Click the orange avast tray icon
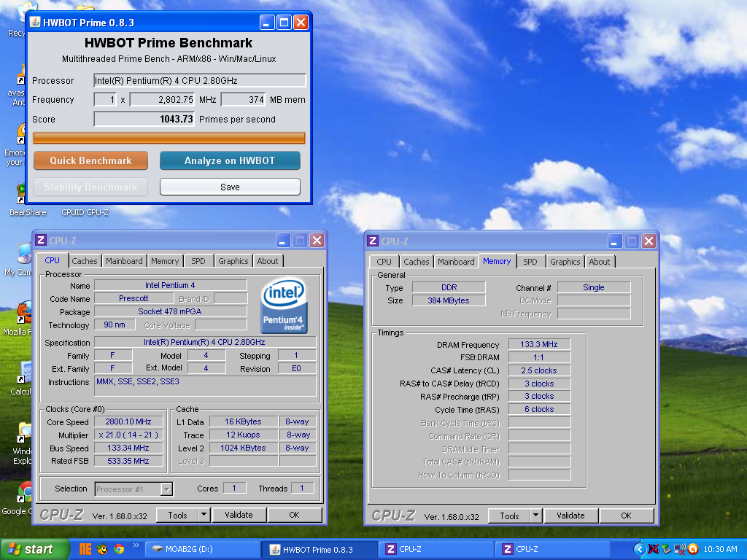The width and height of the screenshot is (747, 560). 693,549
